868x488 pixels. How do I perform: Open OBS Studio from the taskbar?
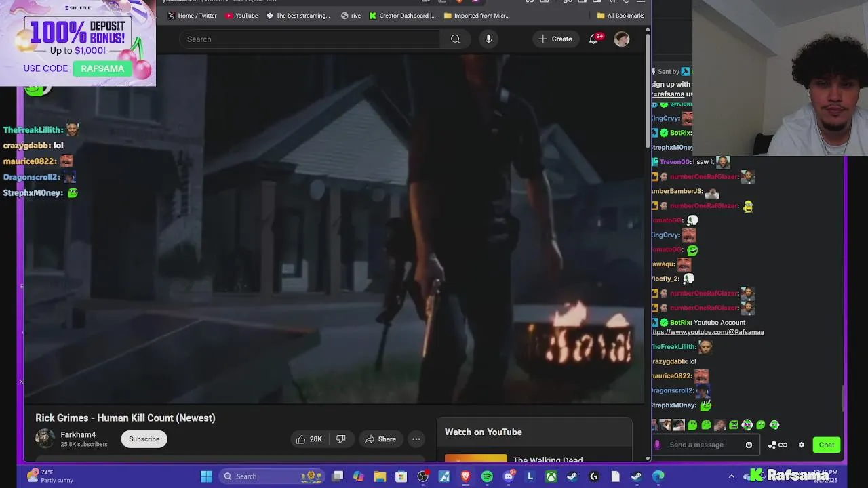tap(423, 476)
